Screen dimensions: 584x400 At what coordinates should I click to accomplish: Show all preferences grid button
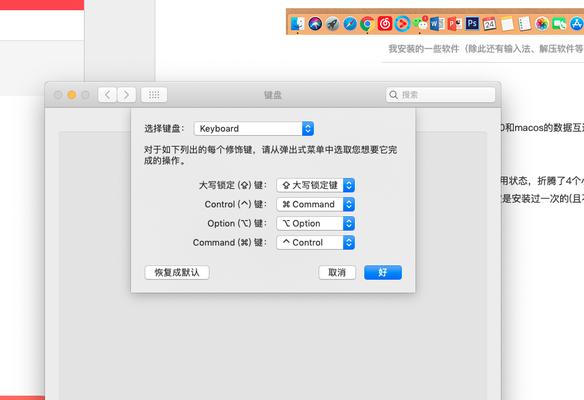[154, 95]
